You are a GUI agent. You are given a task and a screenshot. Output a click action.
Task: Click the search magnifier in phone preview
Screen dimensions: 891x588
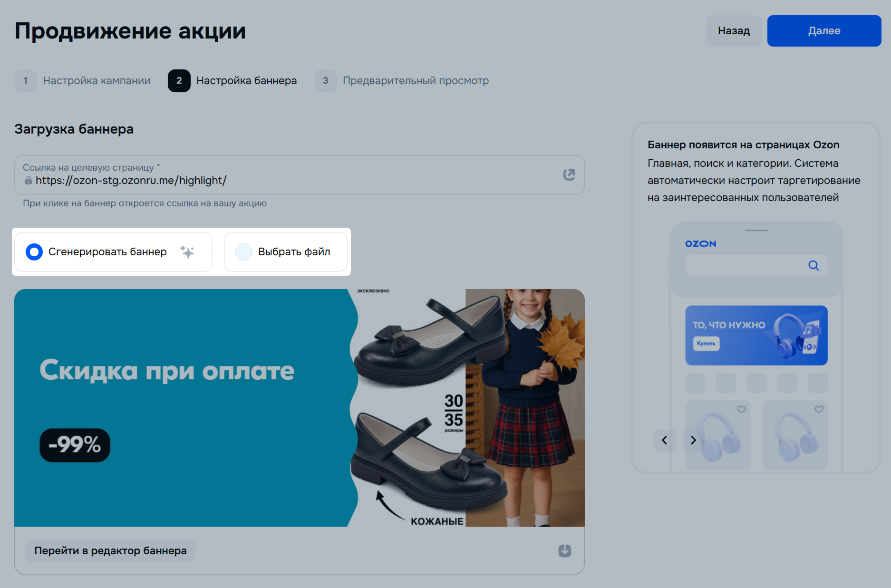(x=814, y=266)
